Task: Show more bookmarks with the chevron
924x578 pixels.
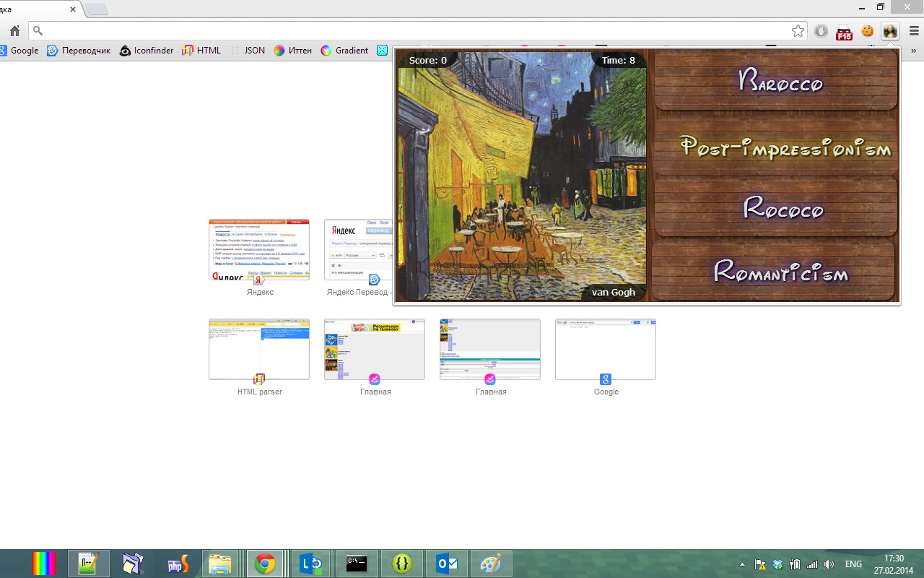Action: (x=915, y=51)
